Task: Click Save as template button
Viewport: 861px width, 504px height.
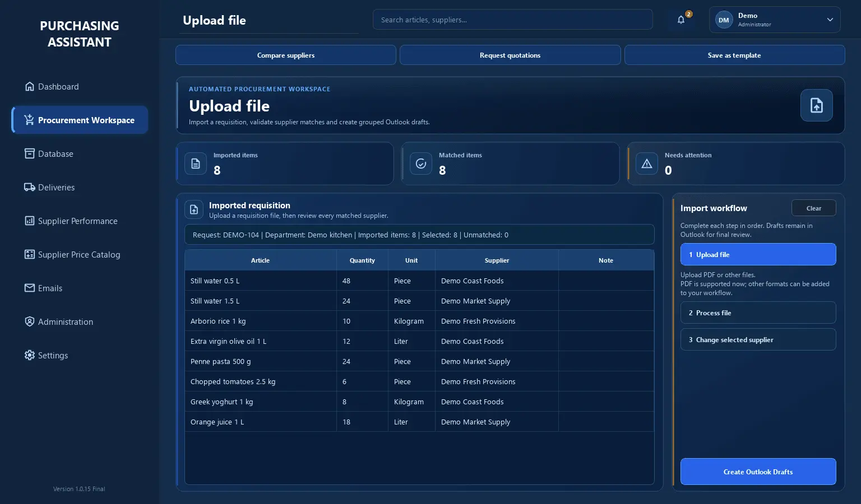Action: pos(734,55)
